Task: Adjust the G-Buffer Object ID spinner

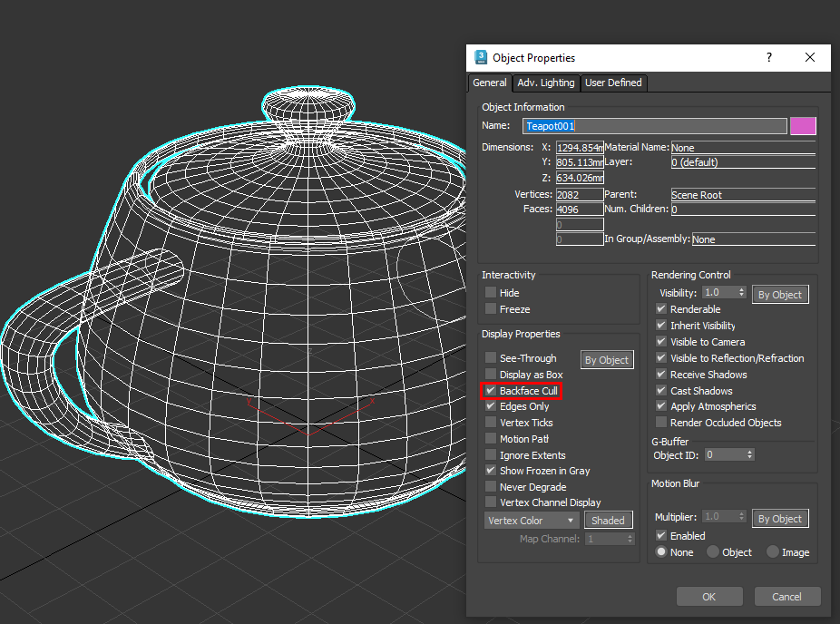Action: pyautogui.click(x=749, y=454)
